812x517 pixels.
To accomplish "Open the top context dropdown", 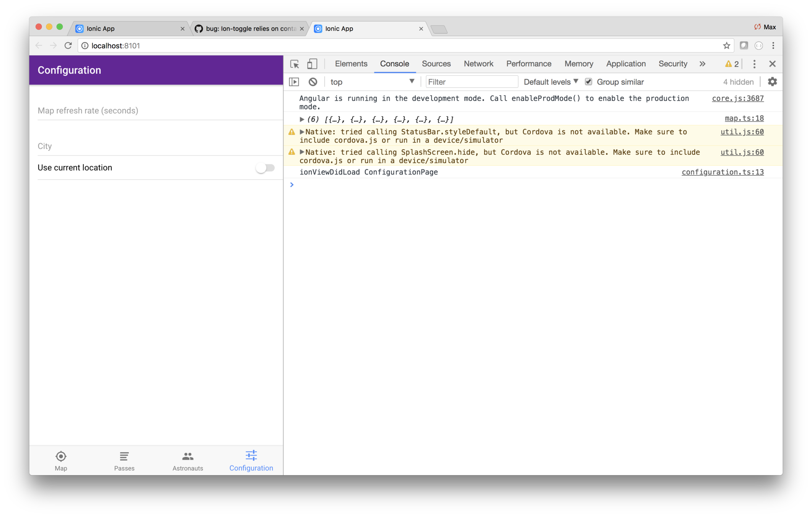I will pos(372,82).
